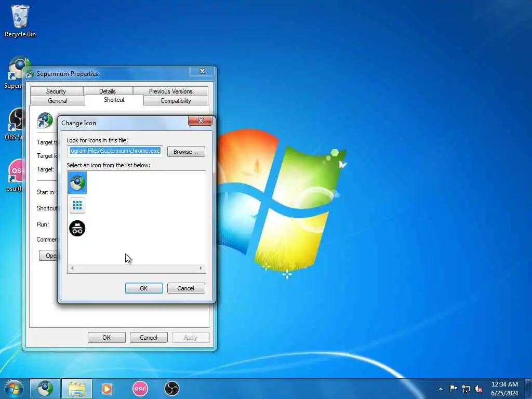Click OK in Supermium Properties window

pyautogui.click(x=107, y=338)
